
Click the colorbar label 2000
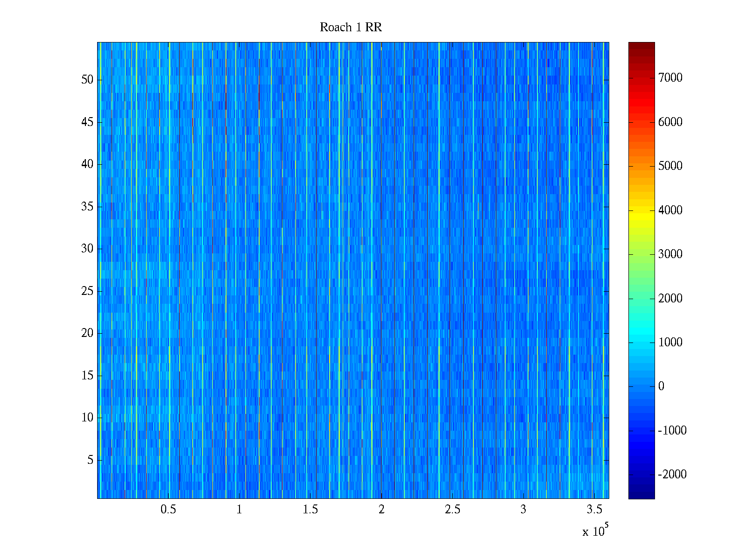point(670,298)
